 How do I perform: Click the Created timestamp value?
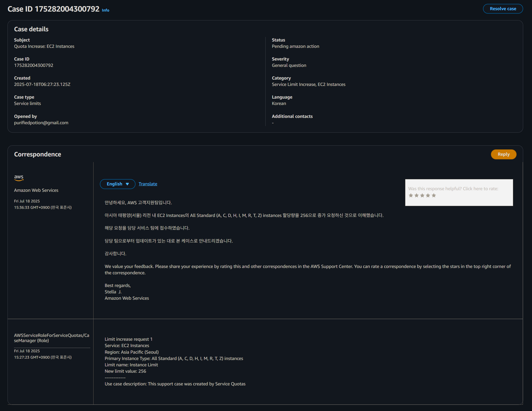pos(42,84)
